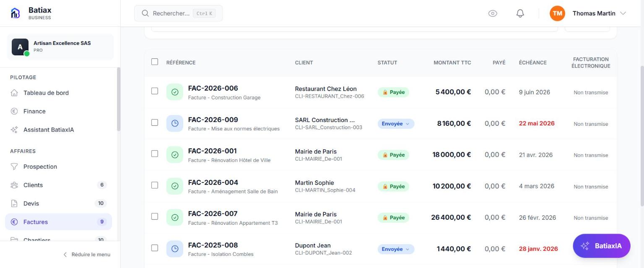This screenshot has height=268, width=644.
Task: Open the Envoyée status dropdown for FAC-2025-008
Action: pos(396,249)
